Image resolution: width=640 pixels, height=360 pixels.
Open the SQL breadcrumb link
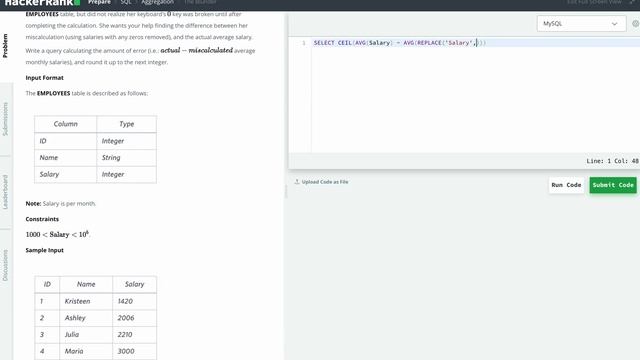click(126, 2)
